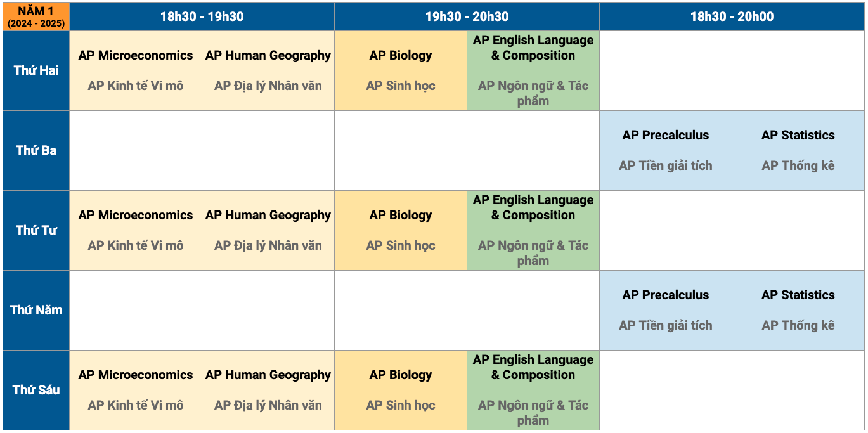Select AP Precalculus in the Thứ Ba row

click(x=666, y=150)
